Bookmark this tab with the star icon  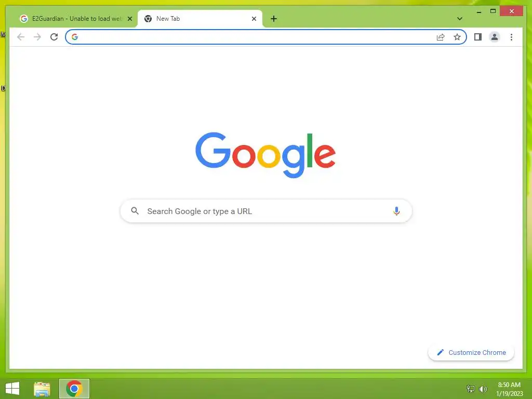pyautogui.click(x=457, y=37)
